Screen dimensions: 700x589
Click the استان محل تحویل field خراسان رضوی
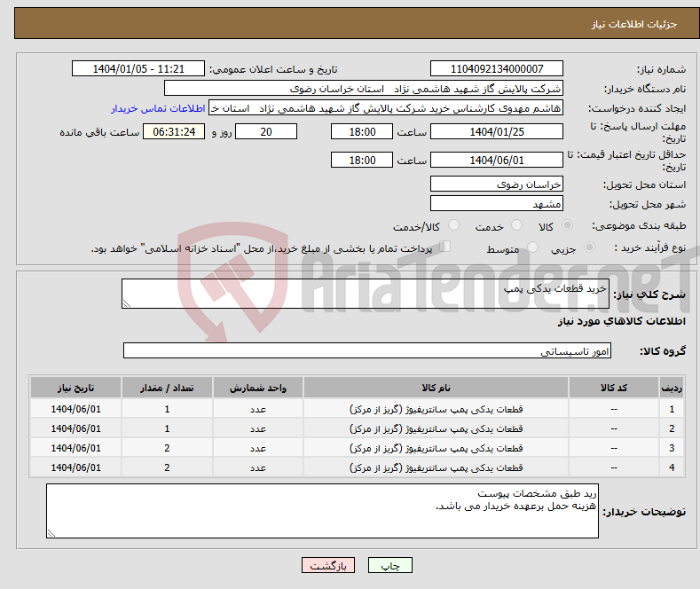tap(497, 184)
